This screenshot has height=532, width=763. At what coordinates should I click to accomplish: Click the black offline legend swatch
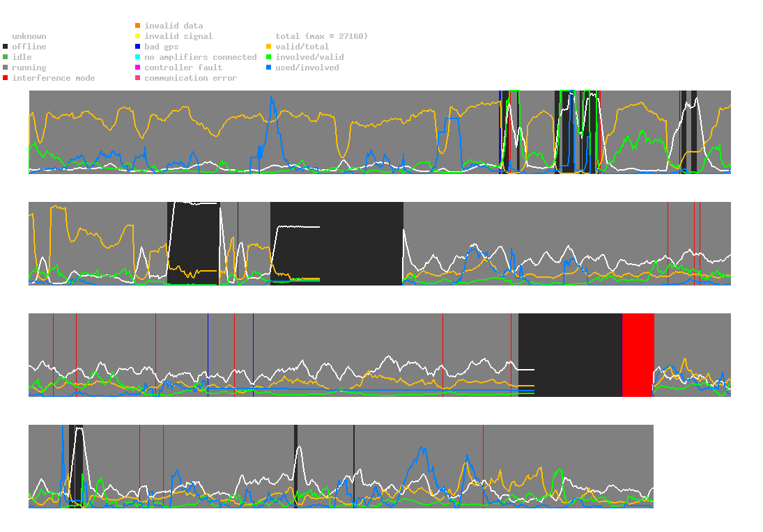point(6,47)
